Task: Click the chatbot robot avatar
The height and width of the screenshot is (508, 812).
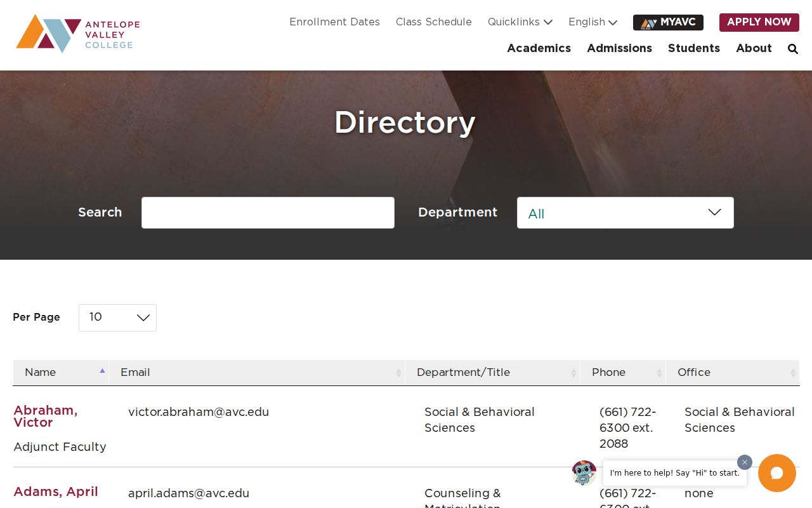Action: (584, 473)
